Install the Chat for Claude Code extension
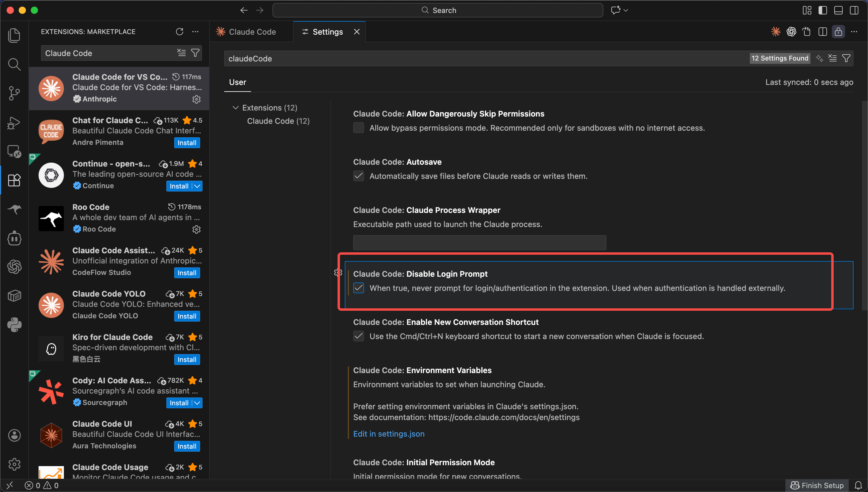868x492 pixels. click(x=187, y=143)
